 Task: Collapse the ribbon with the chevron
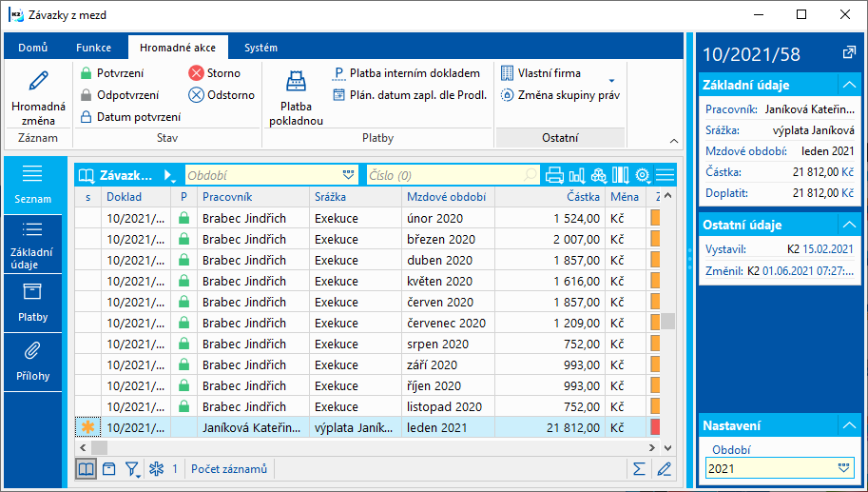(x=674, y=141)
